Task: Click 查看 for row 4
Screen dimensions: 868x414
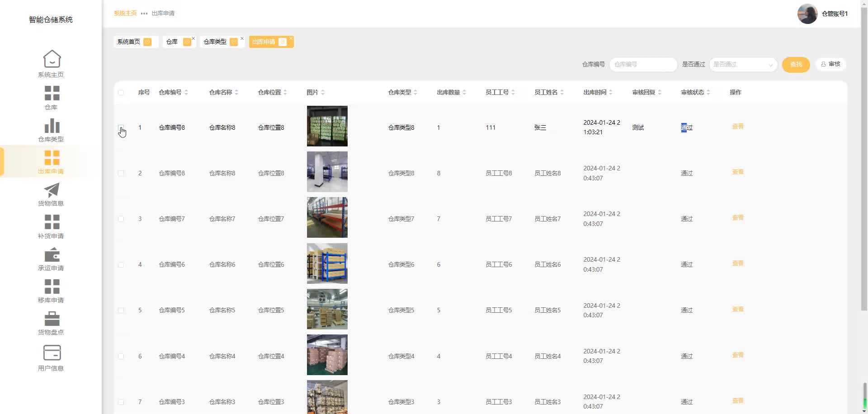Action: (x=738, y=263)
